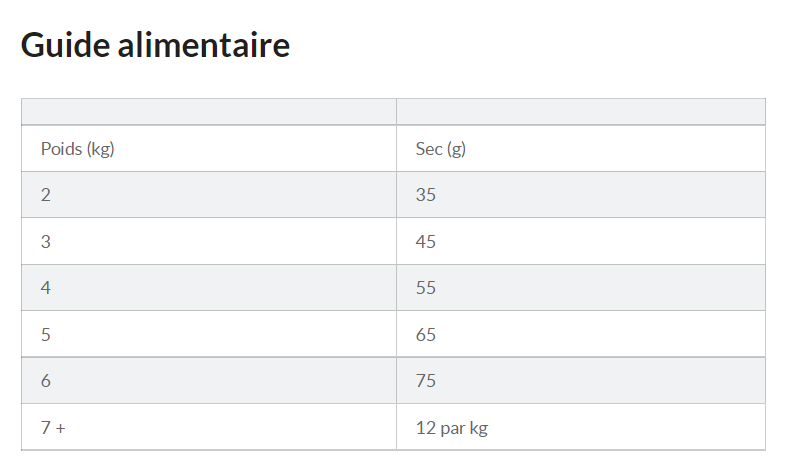Select the cell with value 45
Image resolution: width=785 pixels, height=460 pixels.
[426, 242]
